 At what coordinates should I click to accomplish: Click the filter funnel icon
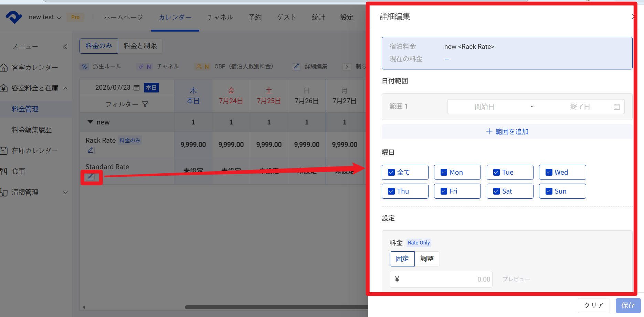[x=145, y=104]
